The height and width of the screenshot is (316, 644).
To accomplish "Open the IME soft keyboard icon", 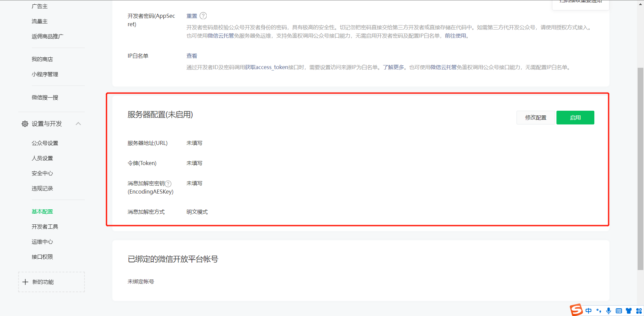I will [619, 311].
